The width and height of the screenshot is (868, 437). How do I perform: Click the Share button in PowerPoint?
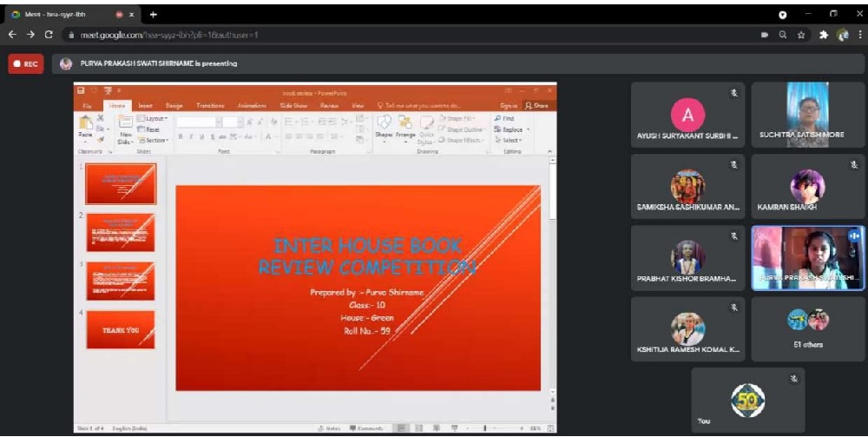(x=536, y=105)
